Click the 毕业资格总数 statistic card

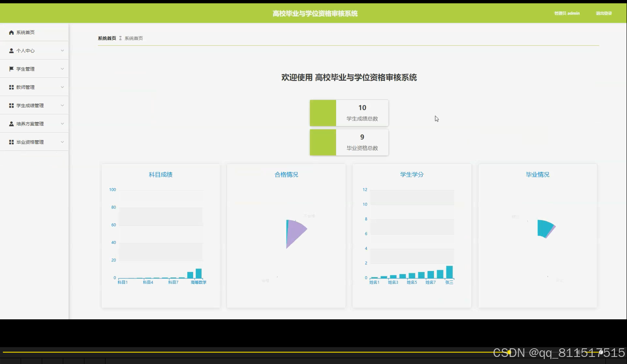point(349,142)
